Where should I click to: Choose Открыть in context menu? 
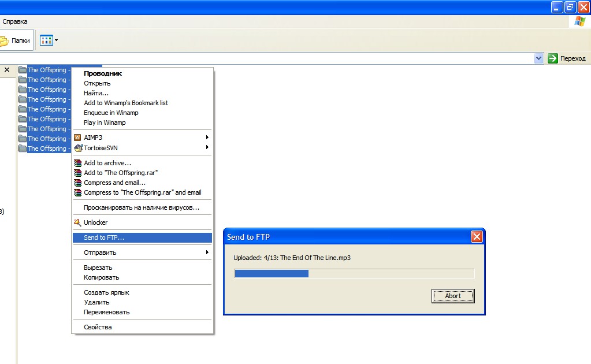point(143,83)
